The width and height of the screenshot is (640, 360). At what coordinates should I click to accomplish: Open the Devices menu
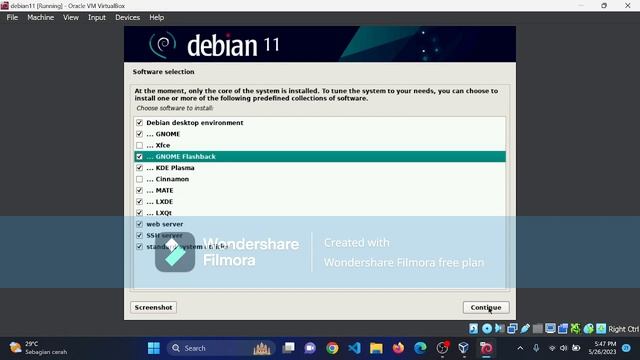tap(127, 18)
